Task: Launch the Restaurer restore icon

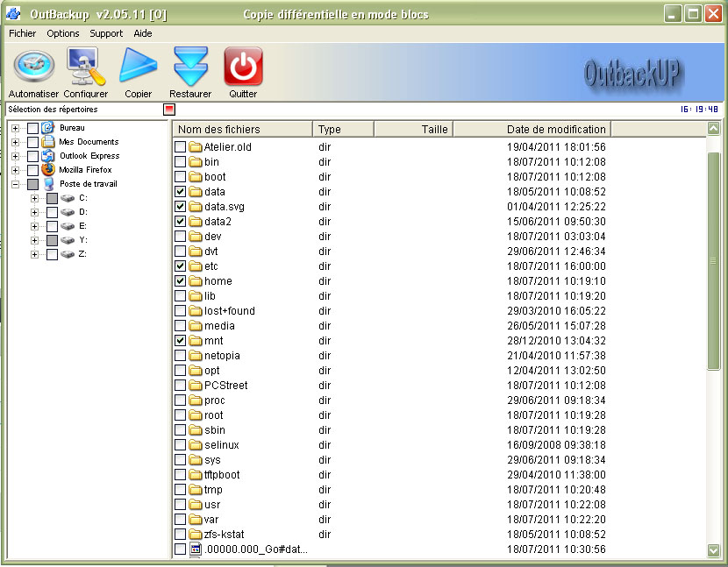Action: (x=191, y=67)
